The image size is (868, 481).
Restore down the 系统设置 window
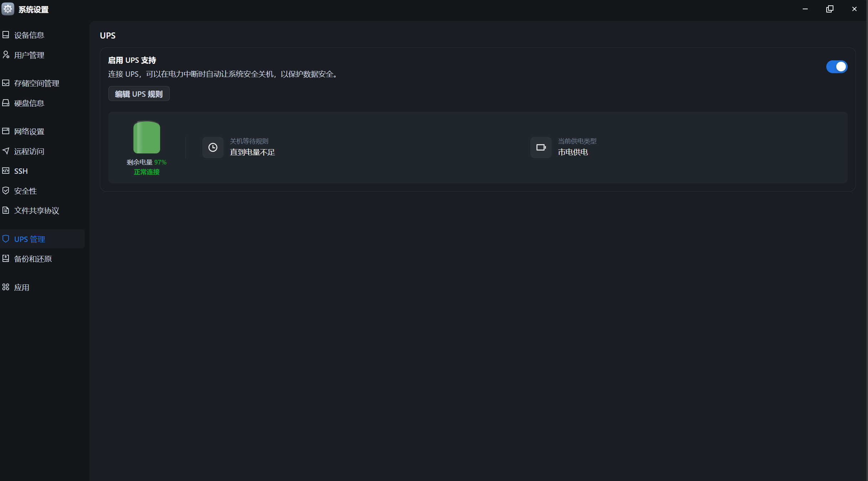coord(830,9)
